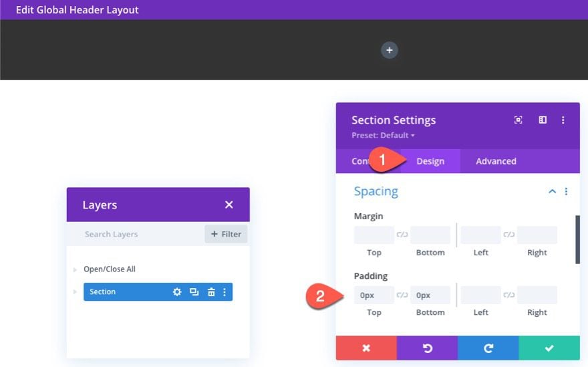Open Section settings gear in the Layers panel
This screenshot has height=367, width=588.
click(177, 292)
